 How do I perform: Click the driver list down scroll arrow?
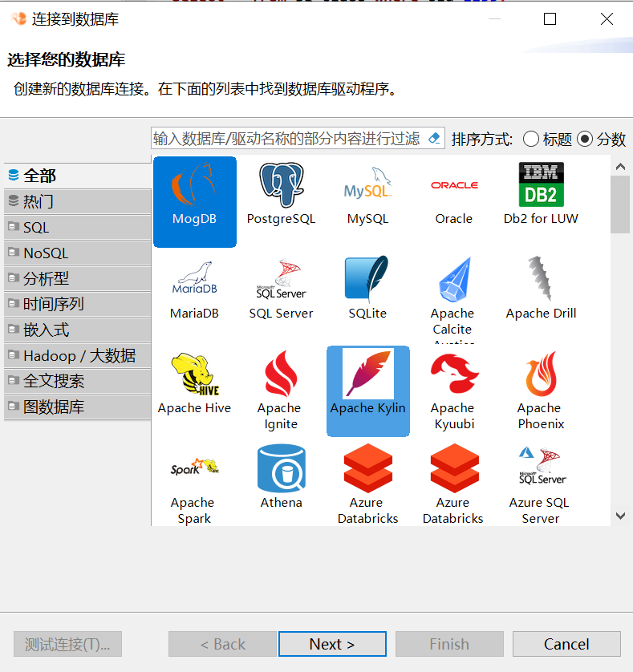[620, 516]
